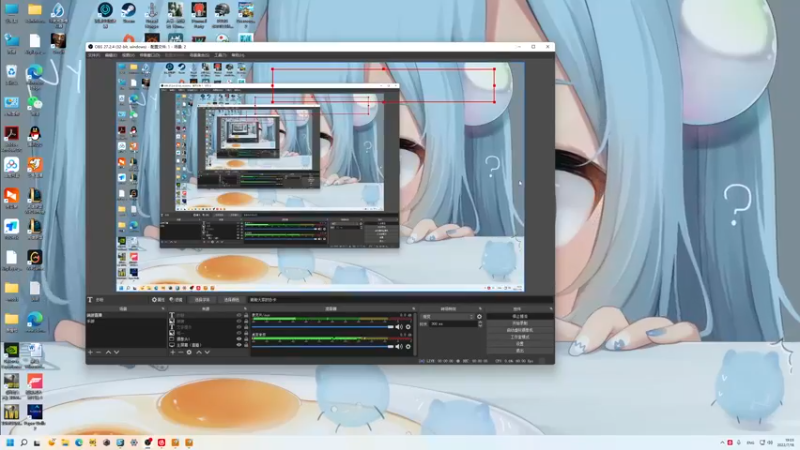
Task: Click the Exit button in Controls
Action: (x=520, y=351)
